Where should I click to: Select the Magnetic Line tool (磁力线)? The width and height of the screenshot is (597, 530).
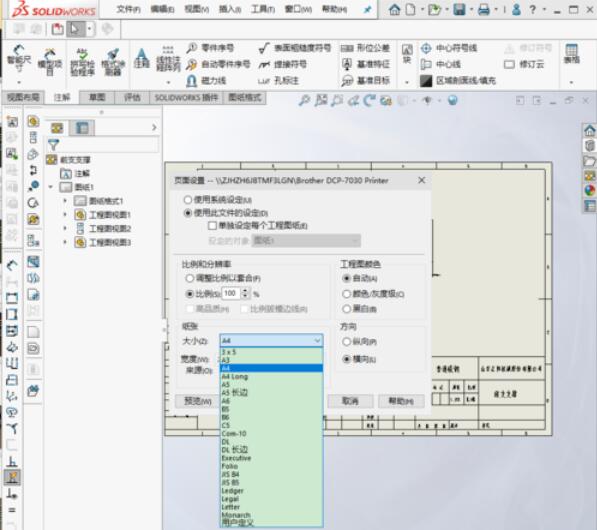(x=206, y=80)
